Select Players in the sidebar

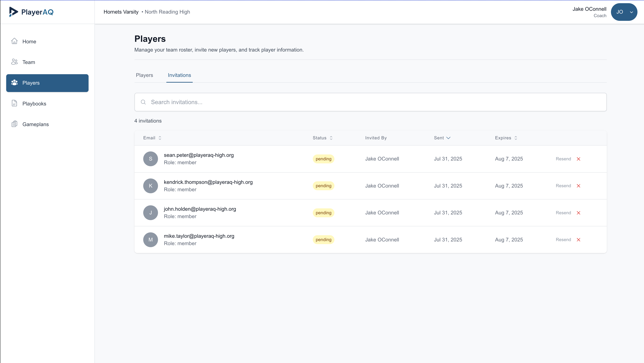tap(47, 83)
